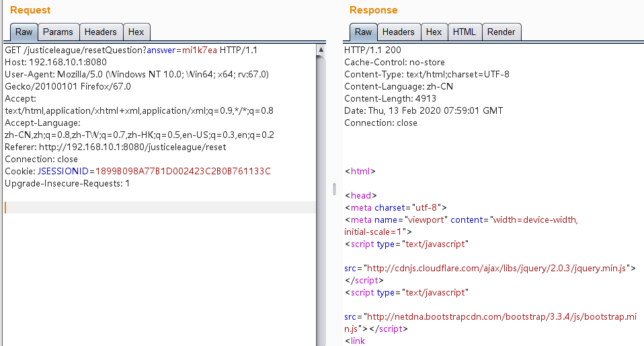Select the response Raw tab
This screenshot has width=644, height=346.
pos(363,32)
